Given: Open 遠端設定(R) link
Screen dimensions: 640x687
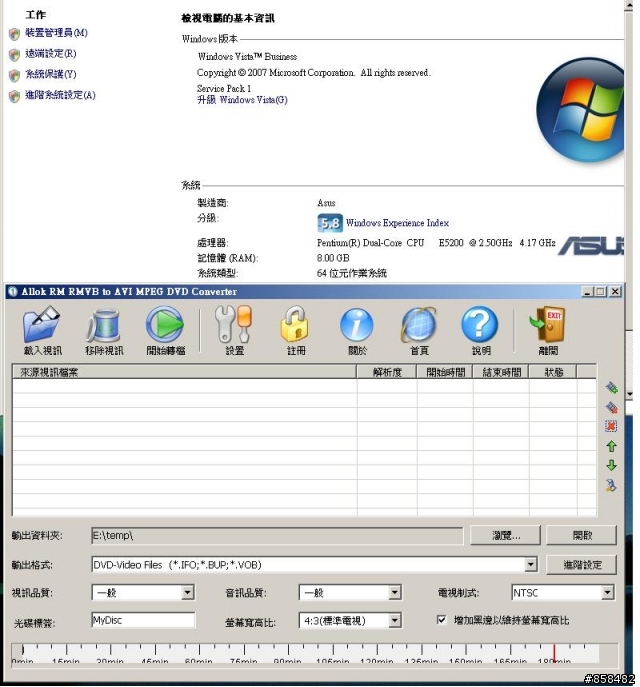Looking at the screenshot, I should (x=50, y=53).
